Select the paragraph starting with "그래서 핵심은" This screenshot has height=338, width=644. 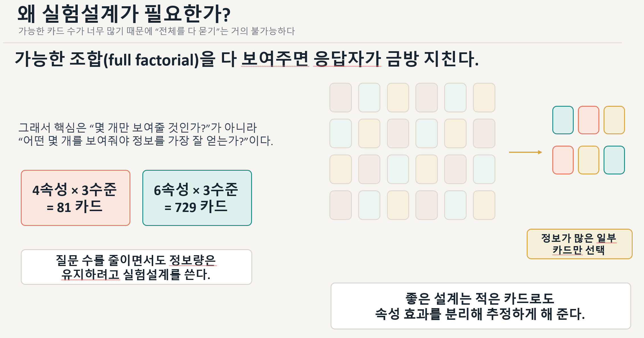pos(145,134)
